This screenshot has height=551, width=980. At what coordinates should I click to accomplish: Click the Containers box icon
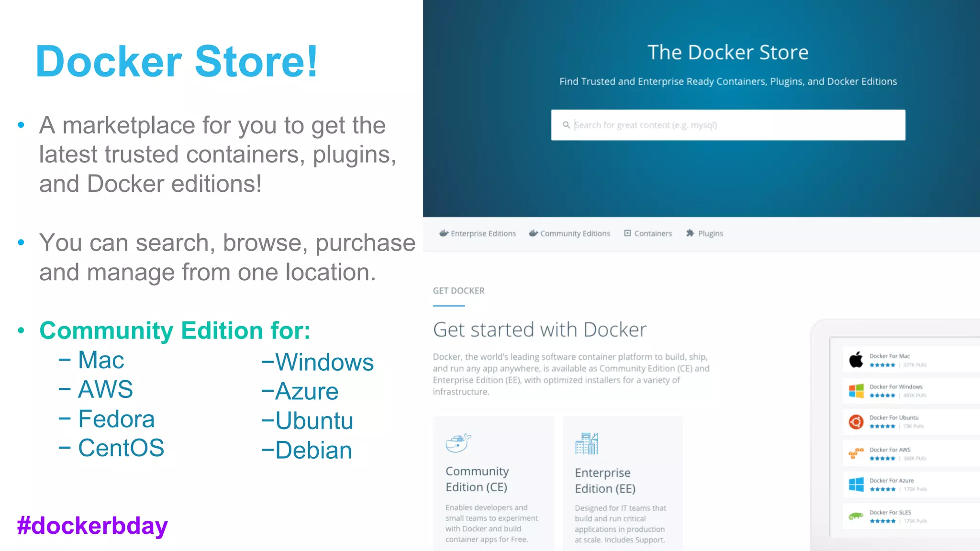(627, 233)
